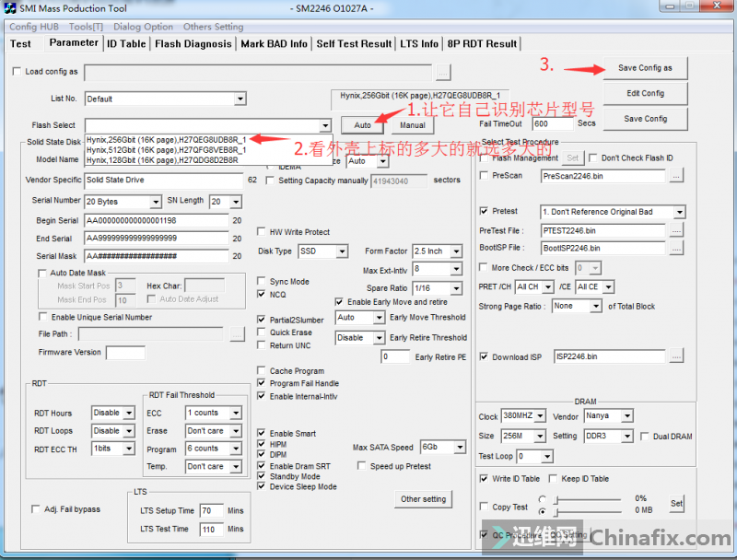This screenshot has height=560, width=737.
Task: Click the Vendor Specific input field
Action: [164, 180]
